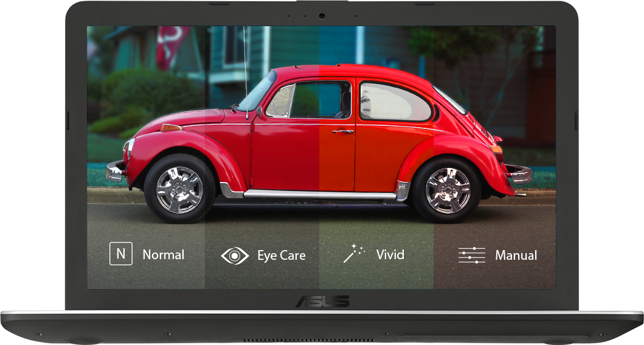Click the car's chrome door handle
This screenshot has height=345, width=644.
tap(342, 131)
